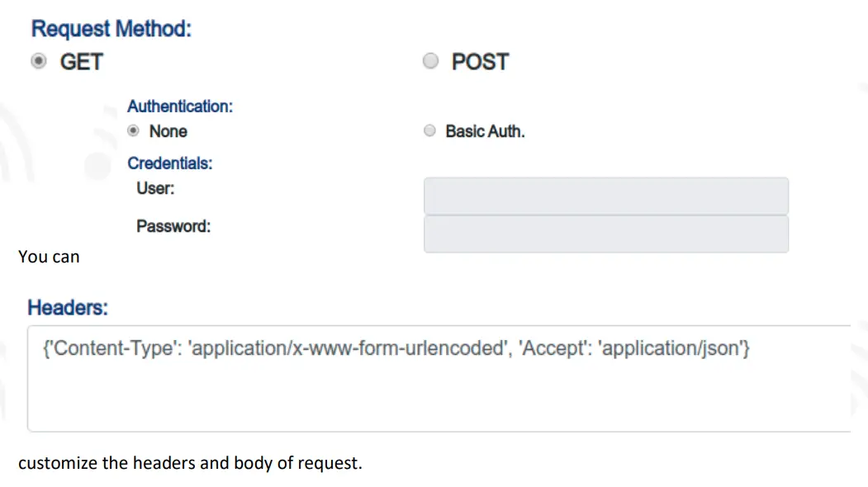Click the Authentication section label
The width and height of the screenshot is (868, 487).
pyautogui.click(x=179, y=106)
